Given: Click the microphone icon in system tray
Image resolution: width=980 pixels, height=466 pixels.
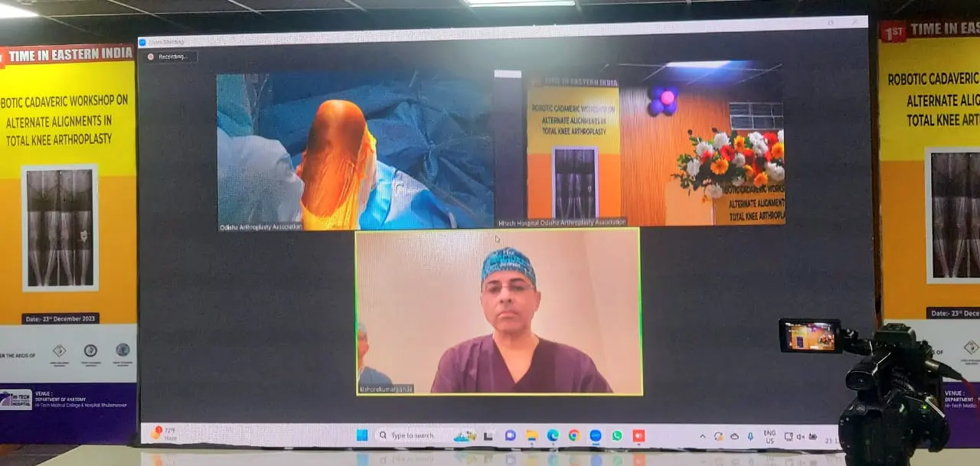Looking at the screenshot, I should (750, 436).
